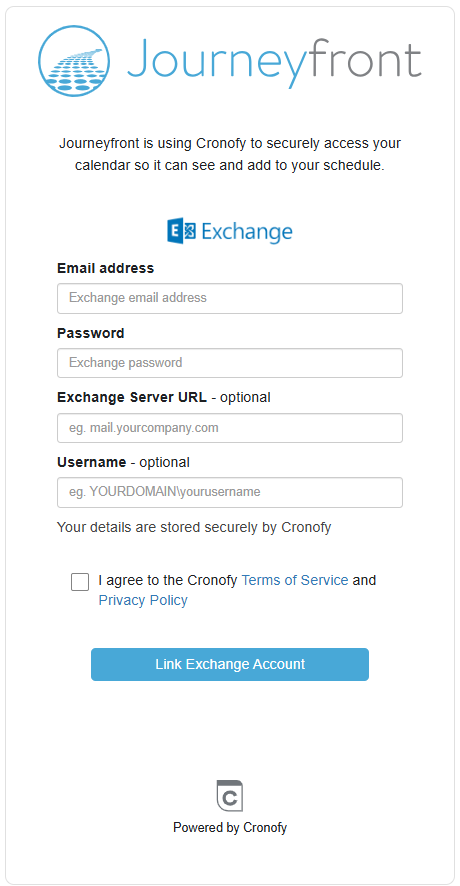Click the Journeyfront wordmark text
The height and width of the screenshot is (886, 460).
pos(274,61)
